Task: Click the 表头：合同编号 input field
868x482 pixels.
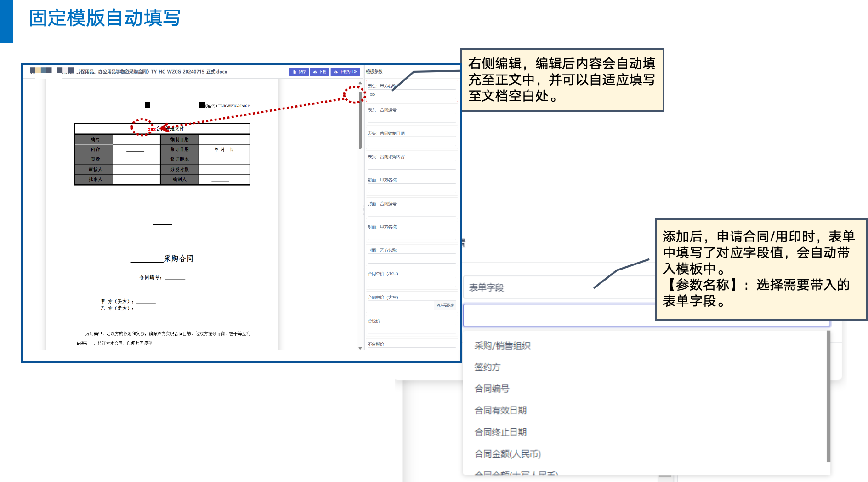Action: tap(411, 118)
